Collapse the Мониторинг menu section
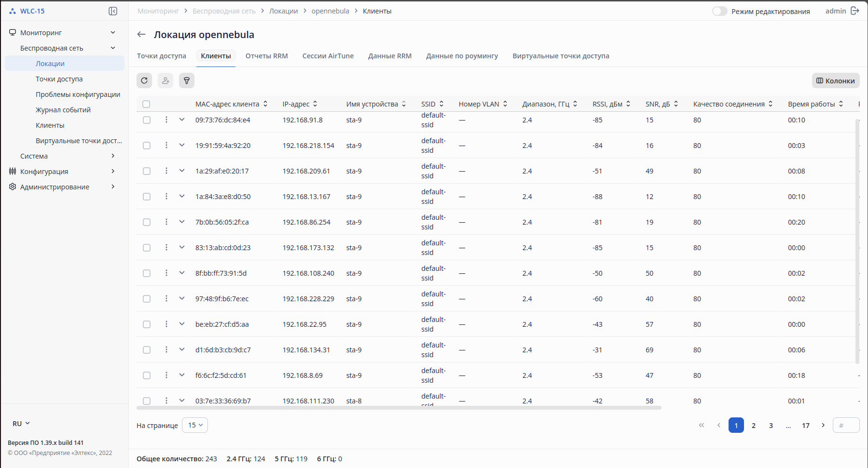 click(113, 32)
